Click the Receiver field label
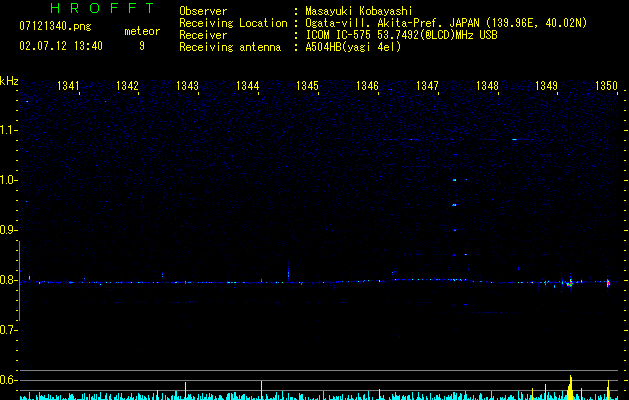629x400 pixels. click(x=203, y=35)
